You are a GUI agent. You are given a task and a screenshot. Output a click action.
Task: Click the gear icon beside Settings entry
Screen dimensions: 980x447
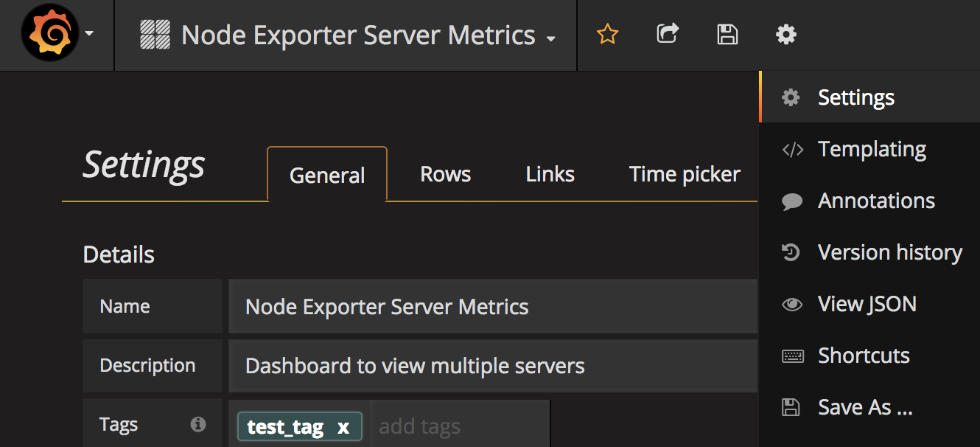click(791, 97)
